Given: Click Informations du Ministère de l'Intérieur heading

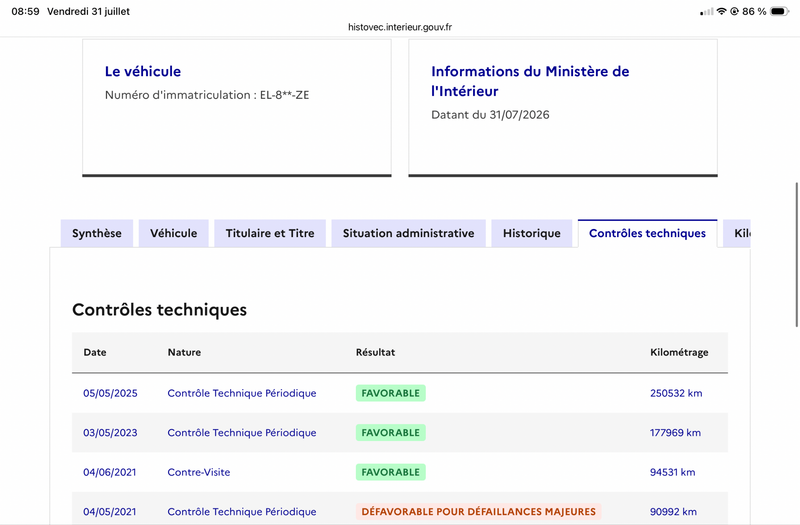Looking at the screenshot, I should [530, 81].
